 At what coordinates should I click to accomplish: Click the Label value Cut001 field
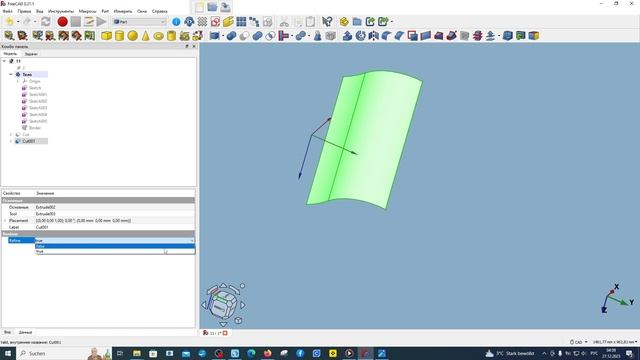115,227
